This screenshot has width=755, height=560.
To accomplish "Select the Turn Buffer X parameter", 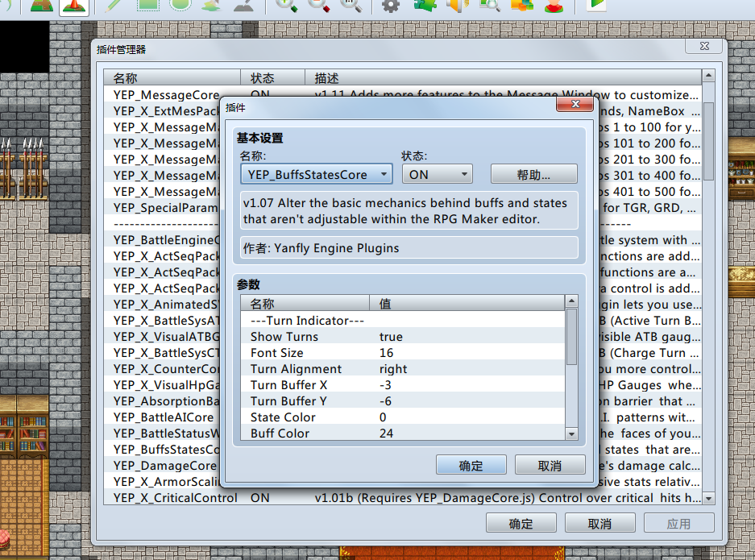I will tap(403, 385).
